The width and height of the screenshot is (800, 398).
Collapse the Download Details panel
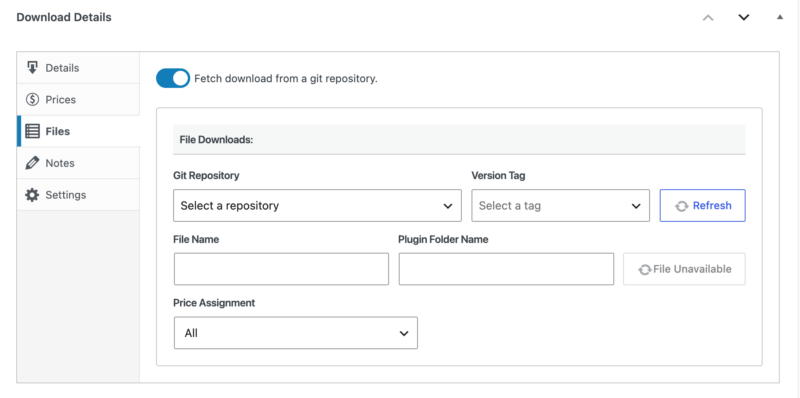pos(780,17)
